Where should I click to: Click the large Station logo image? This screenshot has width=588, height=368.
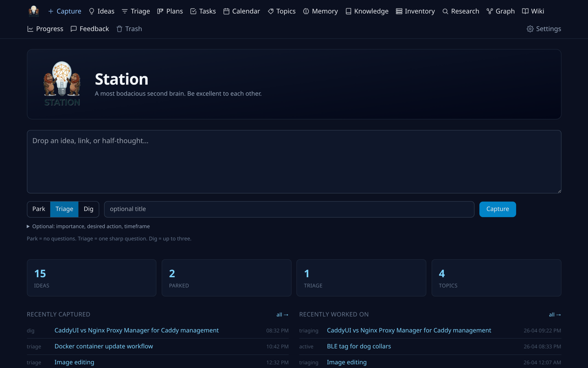coord(62,84)
